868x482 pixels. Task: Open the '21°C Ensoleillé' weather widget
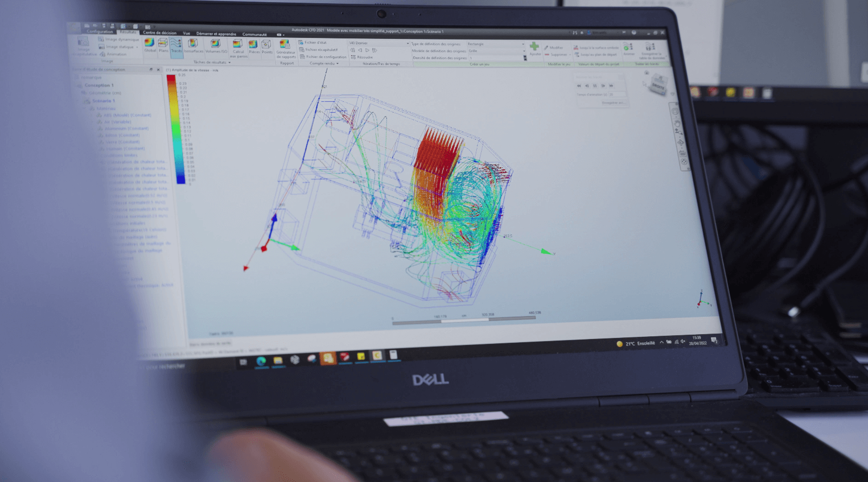[636, 343]
